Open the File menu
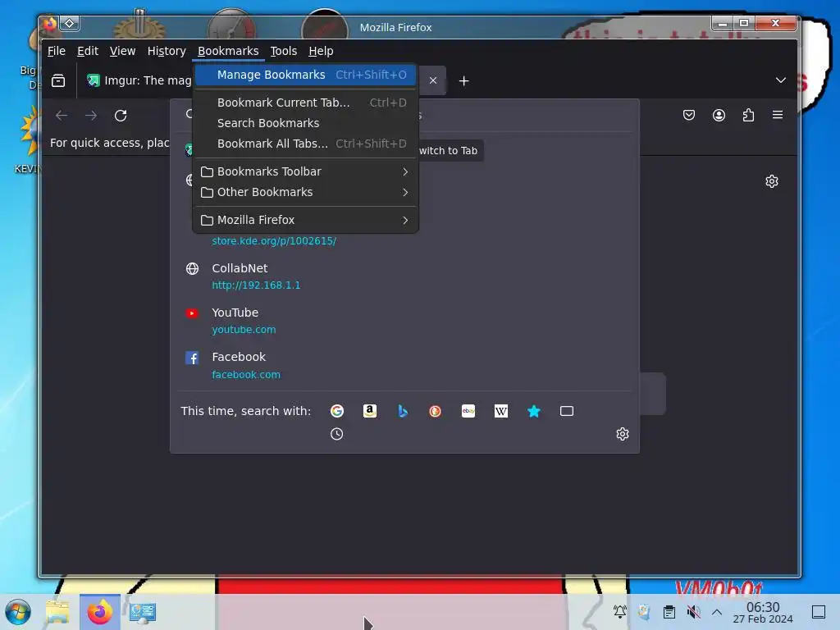Image resolution: width=840 pixels, height=630 pixels. (x=57, y=51)
